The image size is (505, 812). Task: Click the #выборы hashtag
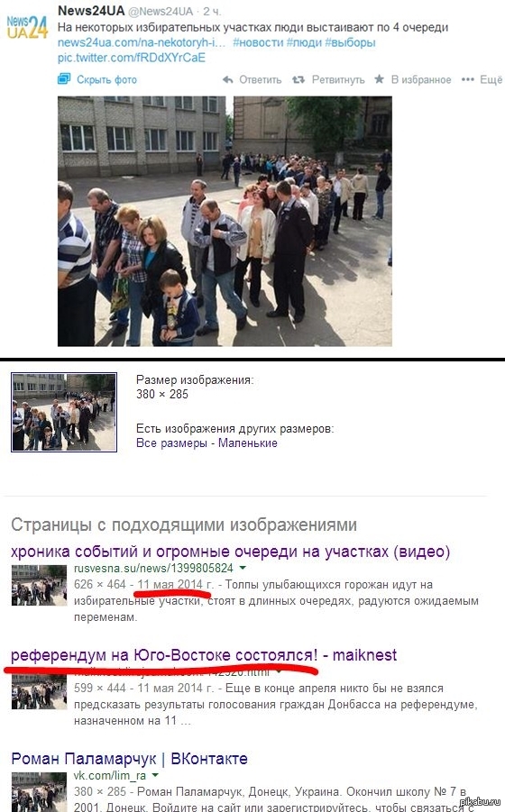tap(350, 42)
